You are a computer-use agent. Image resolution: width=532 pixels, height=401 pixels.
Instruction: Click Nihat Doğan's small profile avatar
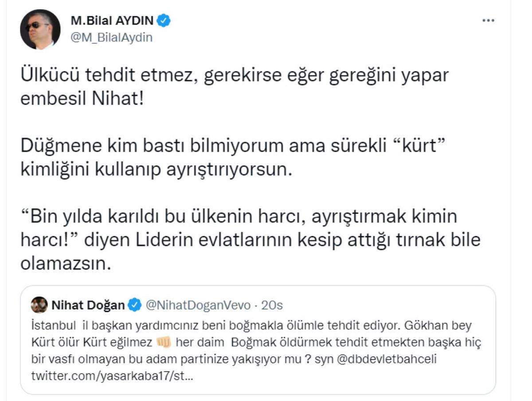pyautogui.click(x=39, y=305)
